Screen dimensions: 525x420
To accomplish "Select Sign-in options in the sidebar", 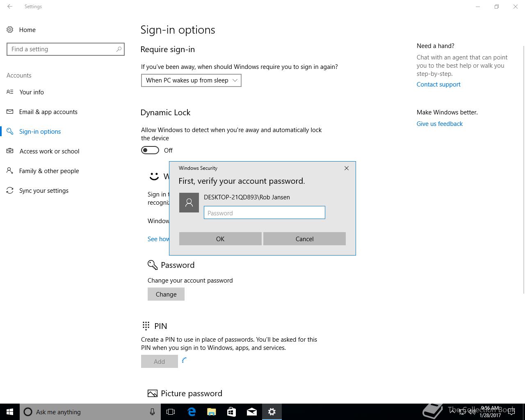I will click(x=40, y=131).
